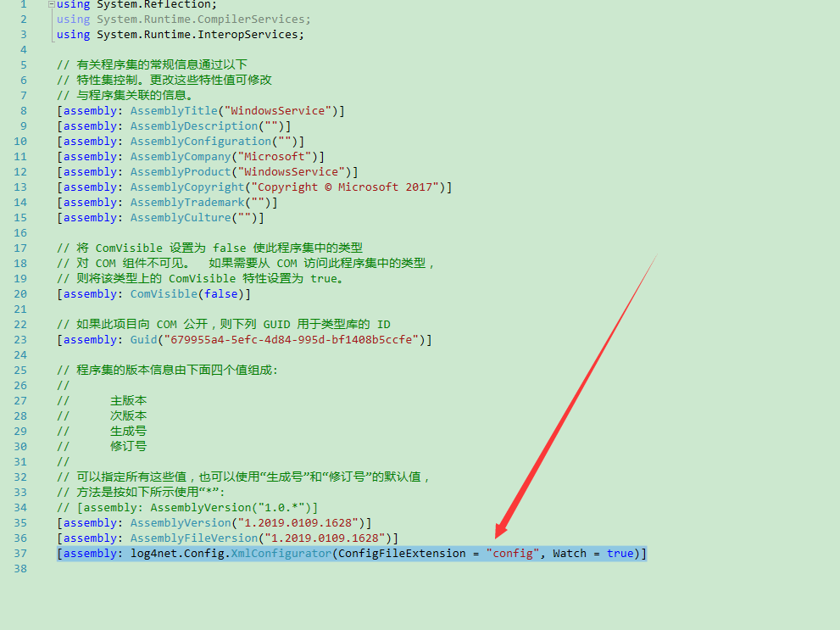Click AssemblyFileVersion attribute on line 36

pos(194,538)
